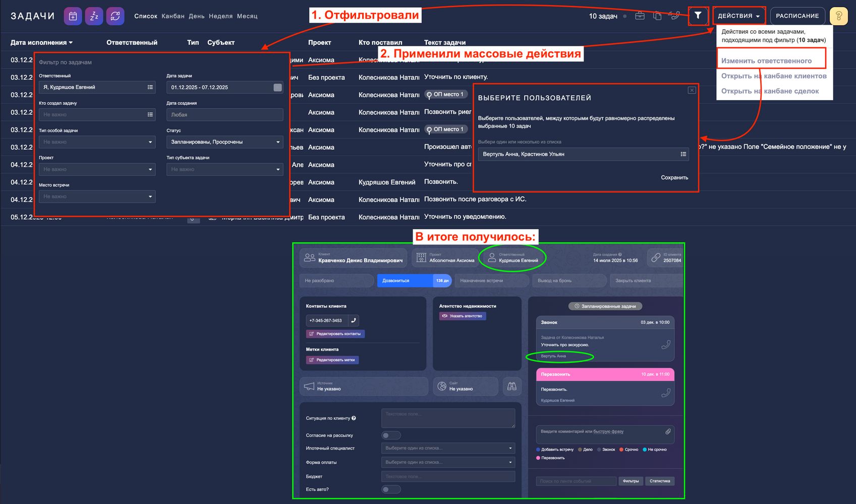The height and width of the screenshot is (504, 856).
Task: Open the task filter funnel icon
Action: [698, 16]
